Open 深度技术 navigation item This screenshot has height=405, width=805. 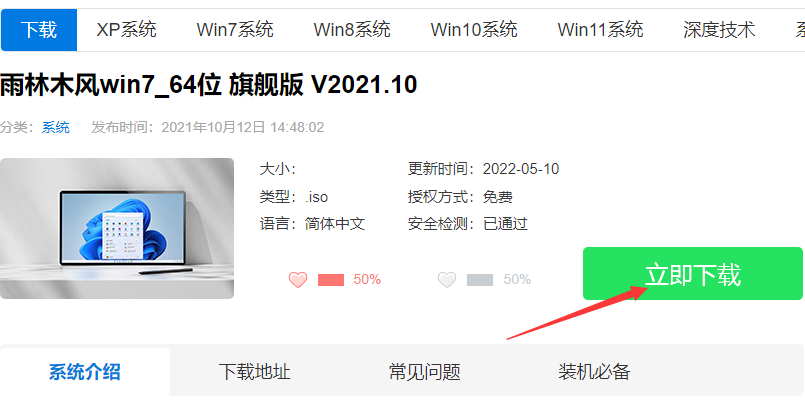click(719, 30)
